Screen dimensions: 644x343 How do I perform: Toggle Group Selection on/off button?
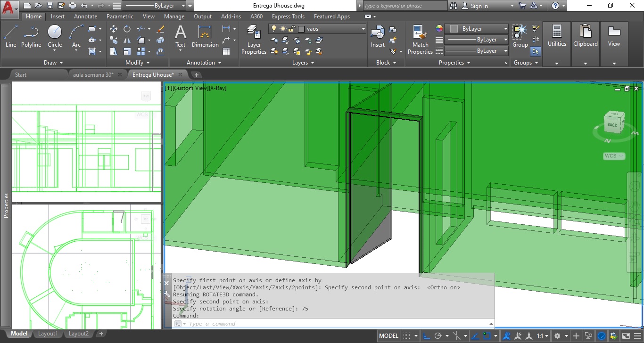click(x=536, y=51)
